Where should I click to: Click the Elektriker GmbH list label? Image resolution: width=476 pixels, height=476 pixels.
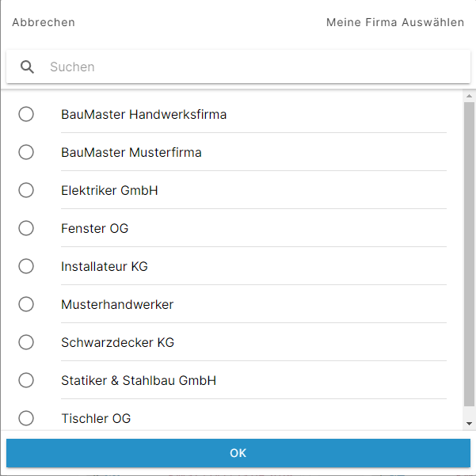tap(109, 191)
